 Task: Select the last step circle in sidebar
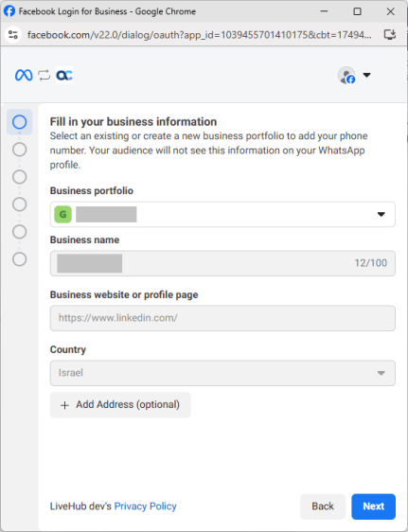pyautogui.click(x=19, y=259)
